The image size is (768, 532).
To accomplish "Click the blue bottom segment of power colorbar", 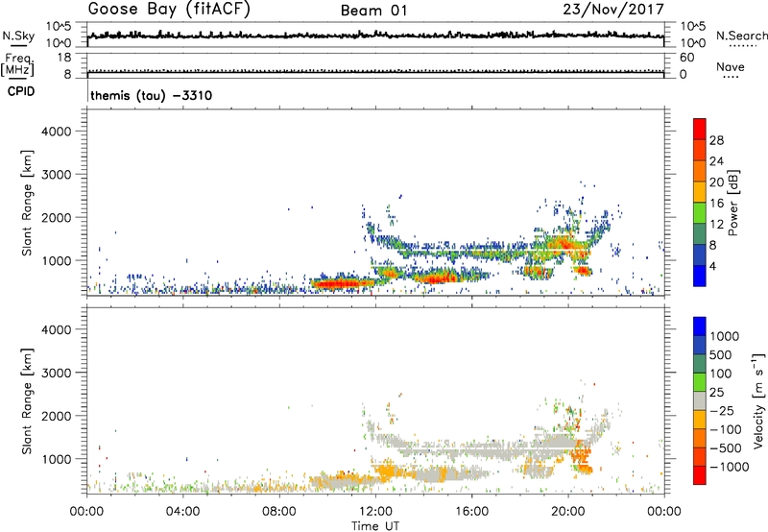I will (700, 276).
